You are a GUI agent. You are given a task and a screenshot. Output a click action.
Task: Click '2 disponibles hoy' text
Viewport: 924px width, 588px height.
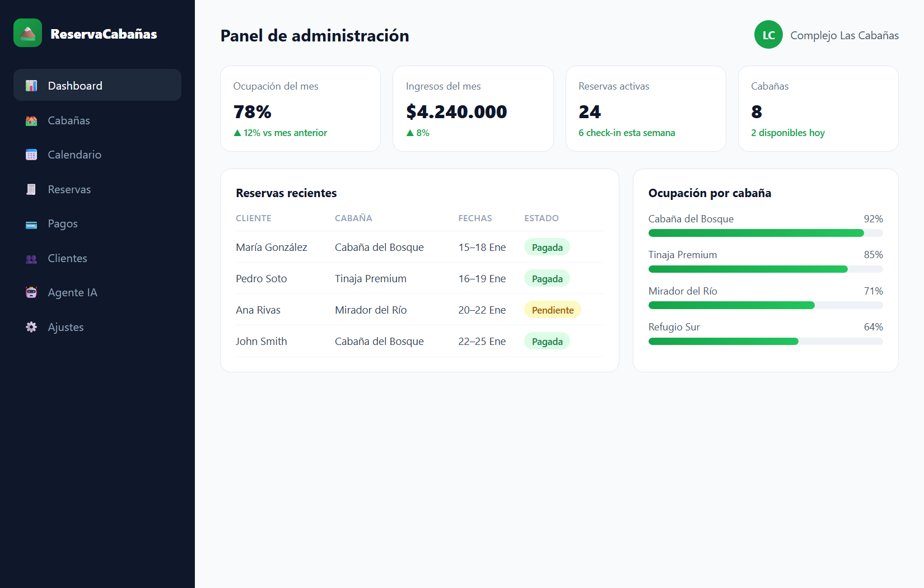coord(788,133)
